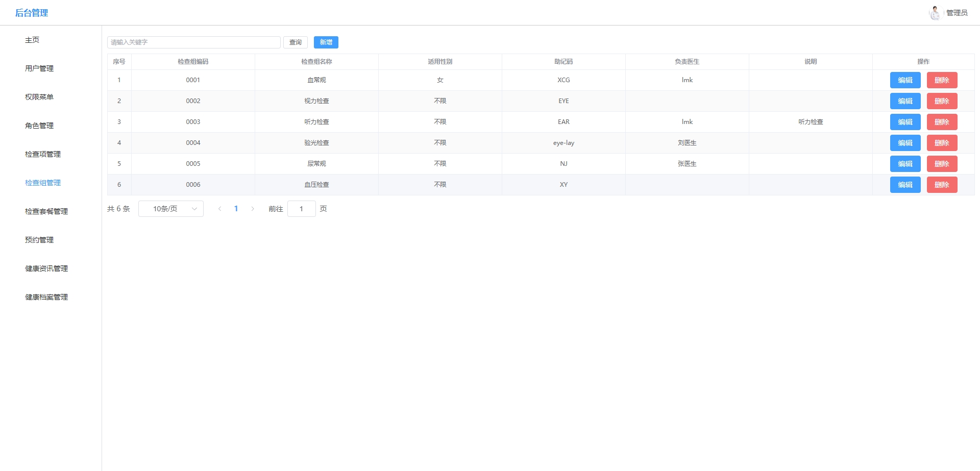Open 检查套餐管理 in the sidebar
This screenshot has height=471, width=980.
46,211
